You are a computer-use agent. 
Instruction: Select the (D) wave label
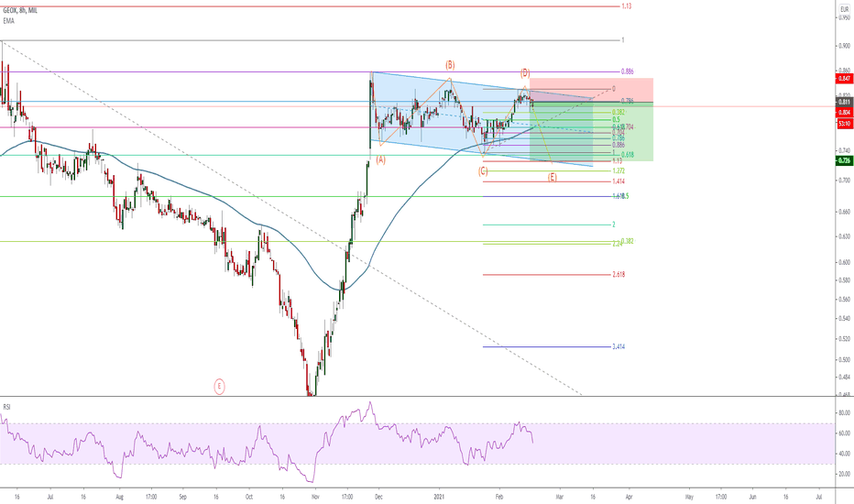click(x=525, y=72)
